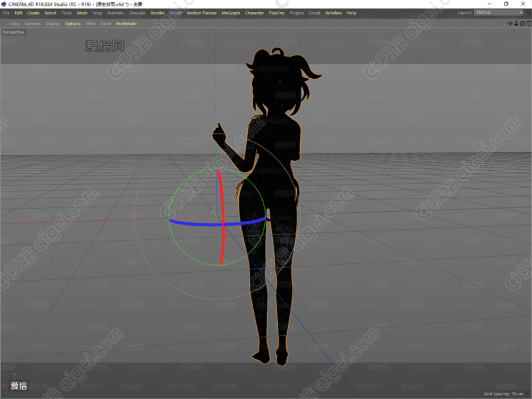Toggle the active view maximize icon
Viewport: 532px width, 399px height.
point(529,23)
